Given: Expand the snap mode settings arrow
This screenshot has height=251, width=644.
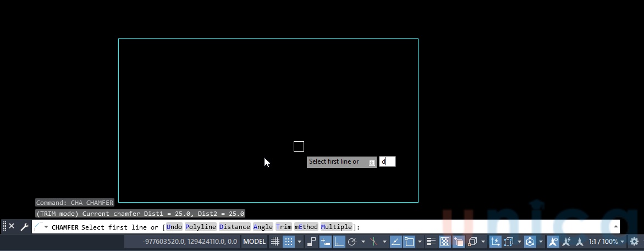Looking at the screenshot, I should [300, 242].
